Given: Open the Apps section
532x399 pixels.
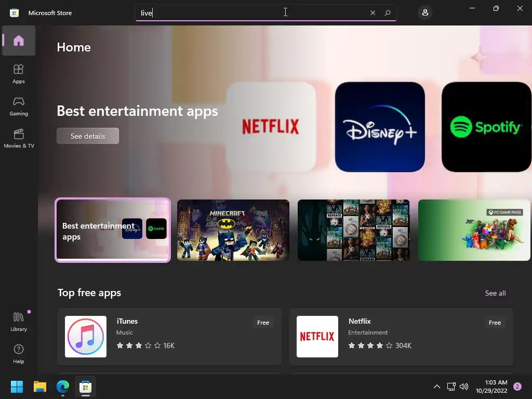Looking at the screenshot, I should (x=19, y=74).
